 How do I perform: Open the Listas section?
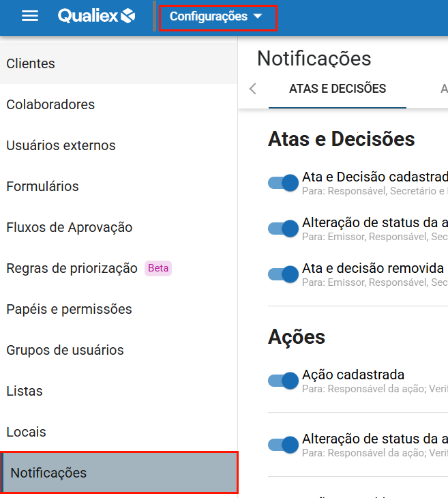(x=25, y=391)
